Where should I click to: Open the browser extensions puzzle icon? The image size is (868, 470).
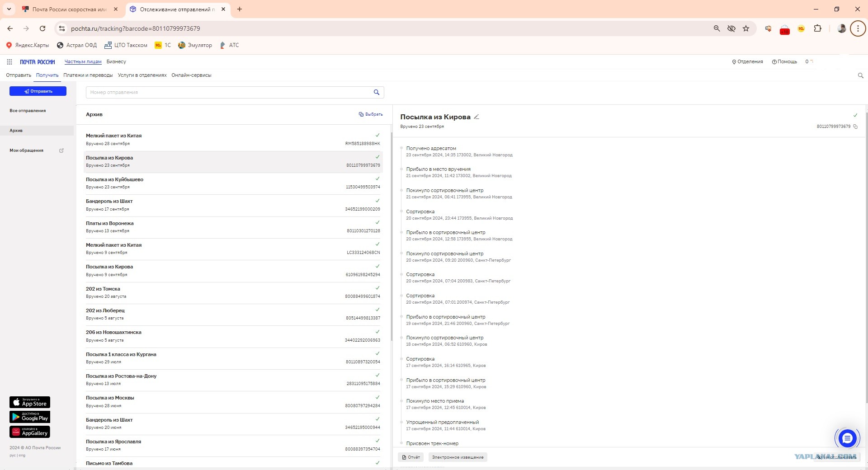click(x=817, y=28)
